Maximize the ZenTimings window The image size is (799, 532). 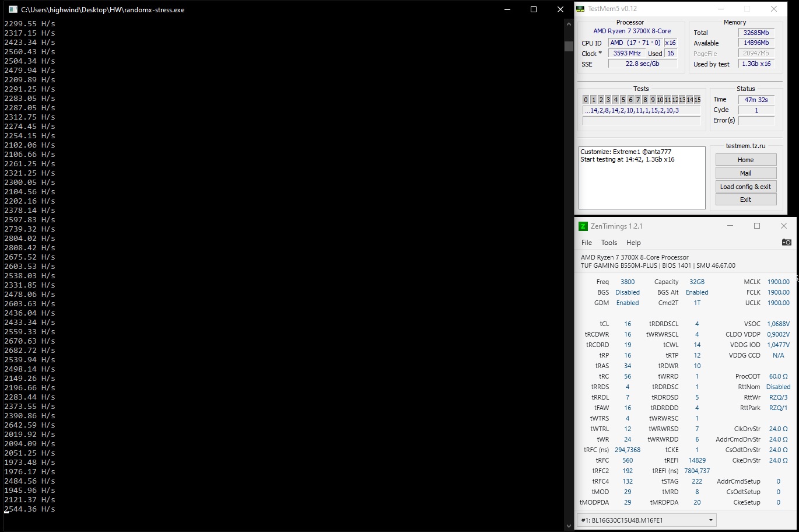pos(757,226)
